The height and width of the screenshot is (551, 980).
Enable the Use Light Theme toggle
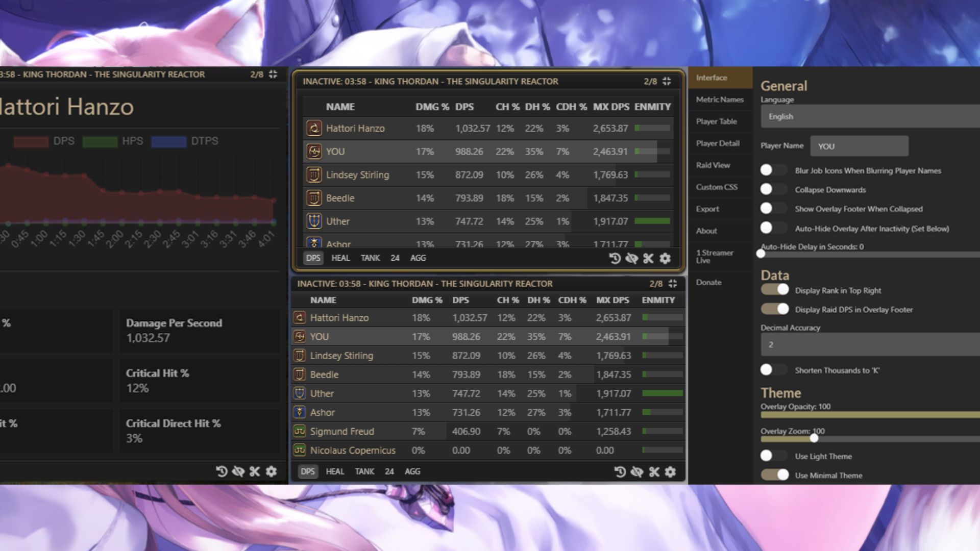click(772, 455)
